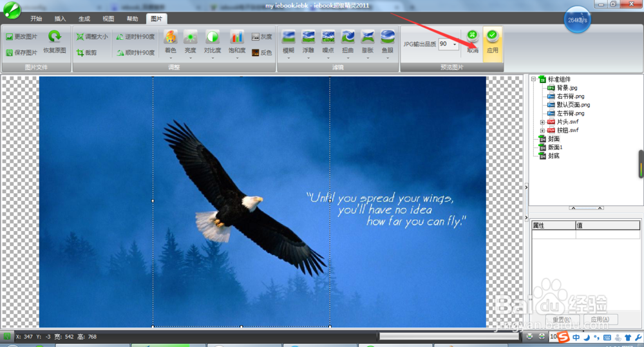Apply 灰度 grayscale effect
The width and height of the screenshot is (644, 347).
pos(261,37)
